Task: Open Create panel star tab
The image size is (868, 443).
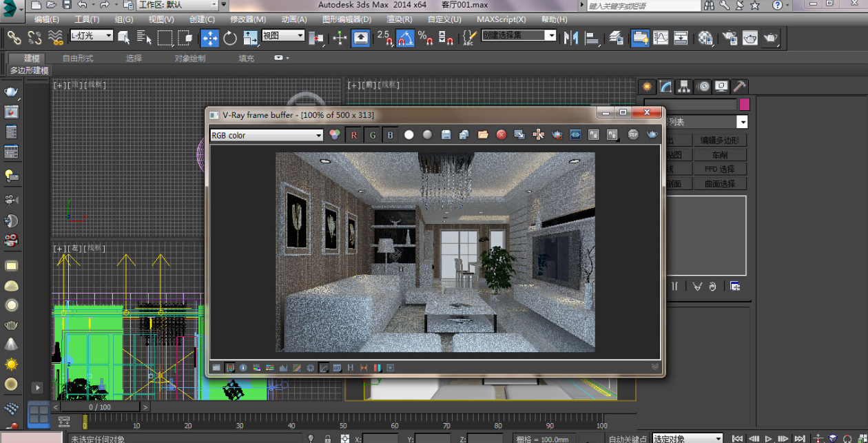Action: (x=647, y=86)
